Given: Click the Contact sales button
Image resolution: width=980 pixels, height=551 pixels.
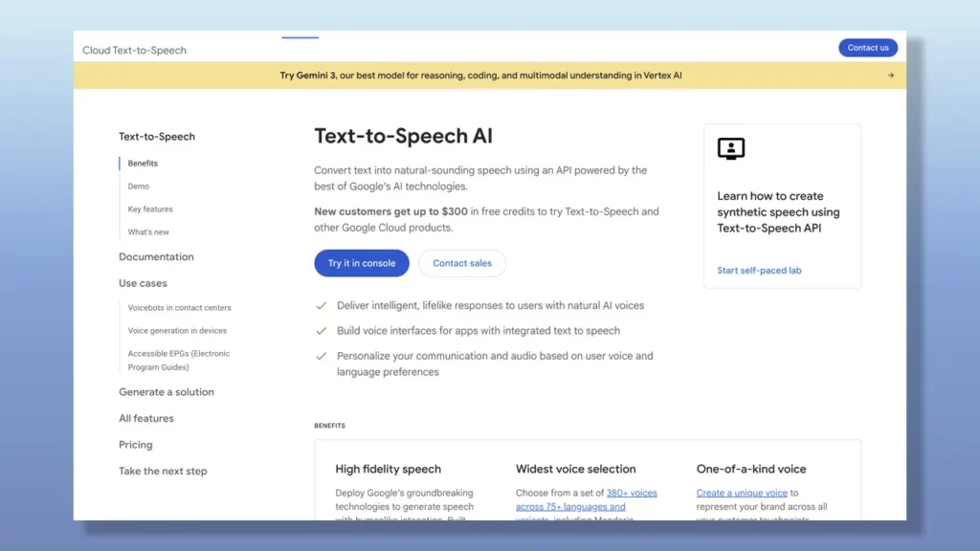Looking at the screenshot, I should point(462,263).
